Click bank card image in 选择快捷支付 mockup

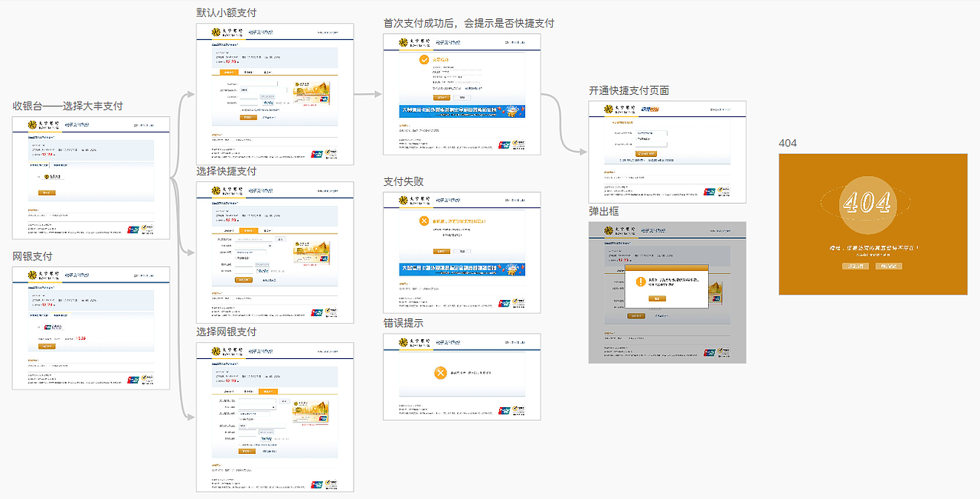(312, 253)
